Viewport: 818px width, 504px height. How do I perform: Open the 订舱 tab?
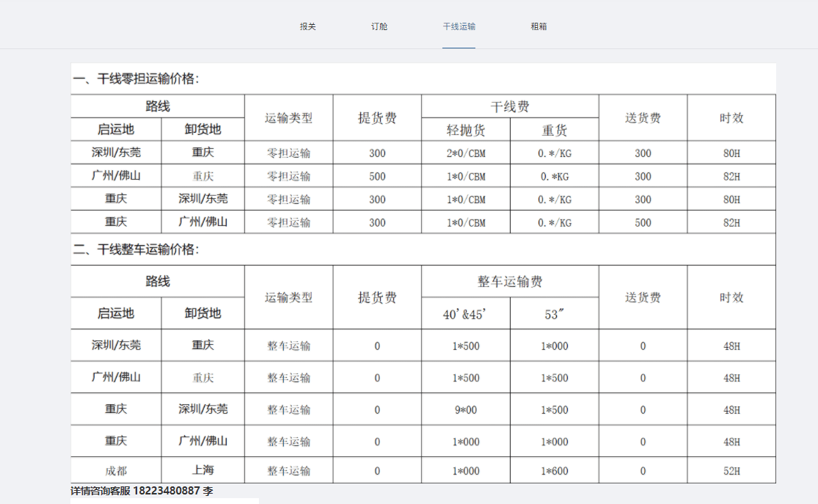click(379, 26)
